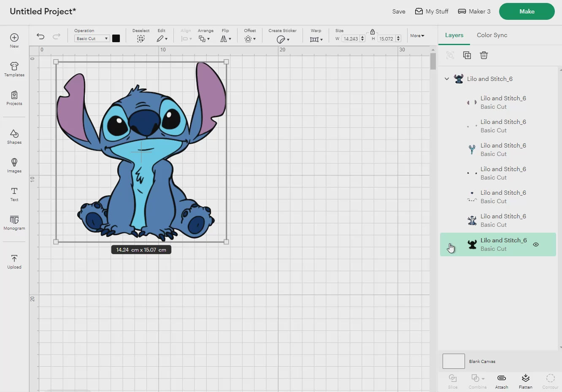Undo the last action

41,36
